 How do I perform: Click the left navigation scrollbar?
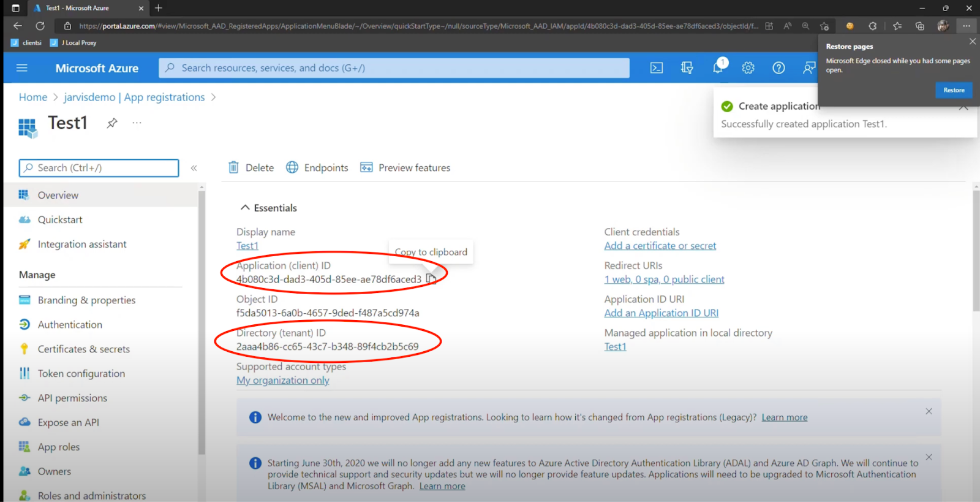tap(202, 322)
